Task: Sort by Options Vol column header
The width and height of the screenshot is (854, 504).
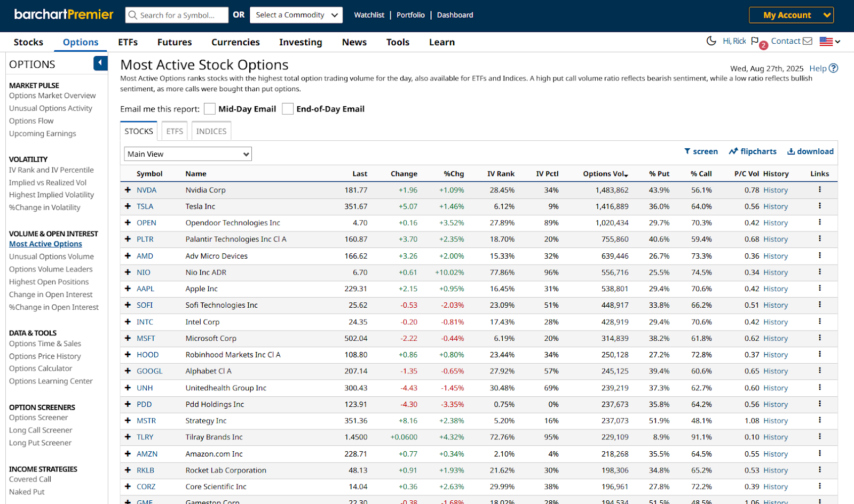Action: [605, 174]
